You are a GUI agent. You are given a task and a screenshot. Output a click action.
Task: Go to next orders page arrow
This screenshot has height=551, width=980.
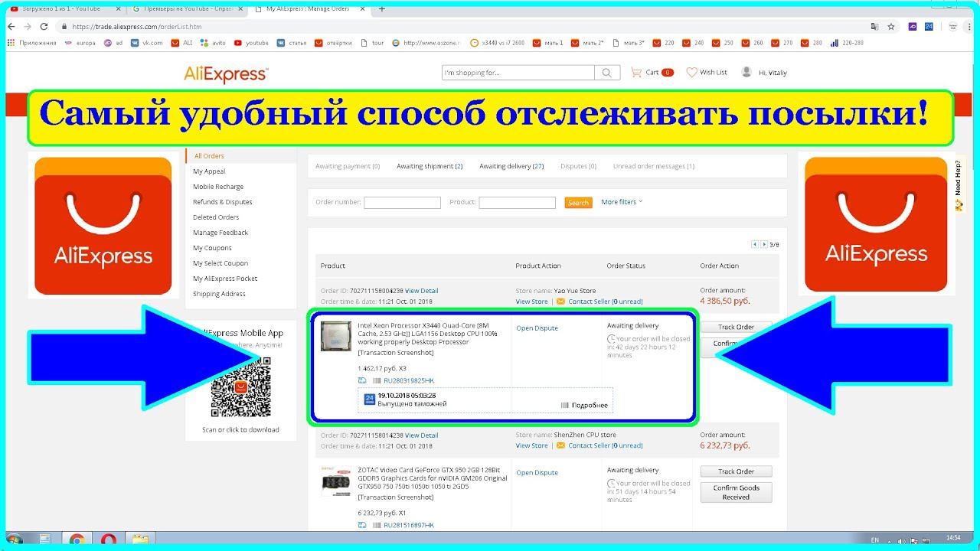[x=763, y=245]
